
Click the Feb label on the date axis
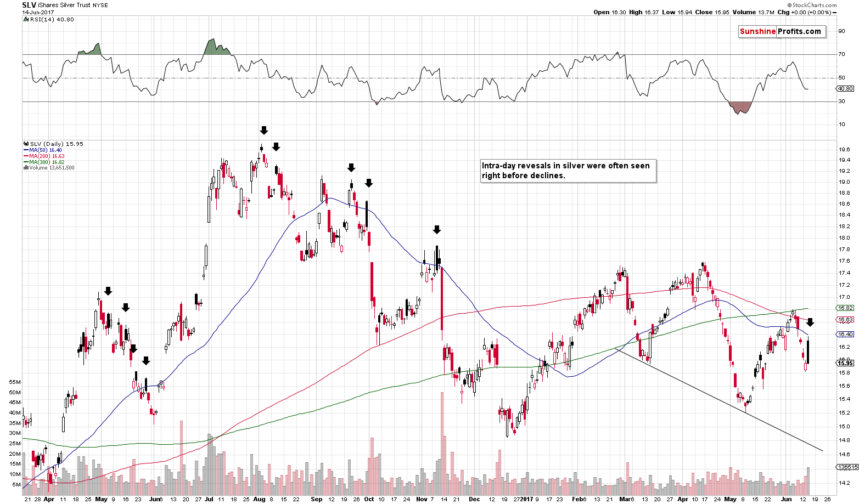(577, 500)
